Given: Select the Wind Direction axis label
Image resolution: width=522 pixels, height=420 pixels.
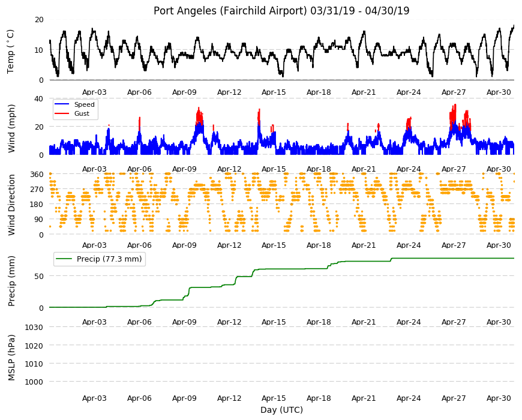Looking at the screenshot, I should click(11, 205).
